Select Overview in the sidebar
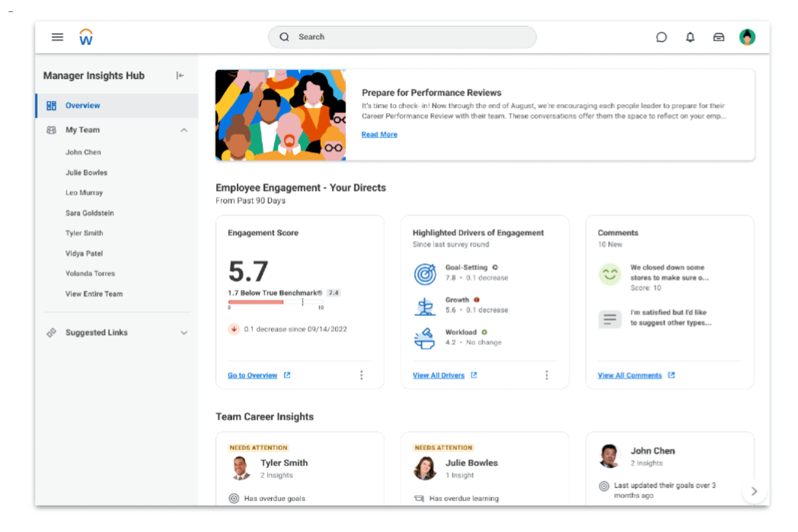 click(x=82, y=106)
